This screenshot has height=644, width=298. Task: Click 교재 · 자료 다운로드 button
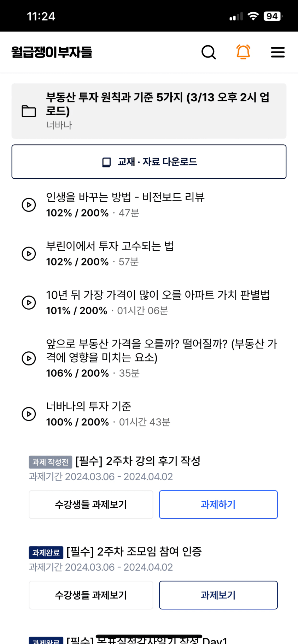149,162
